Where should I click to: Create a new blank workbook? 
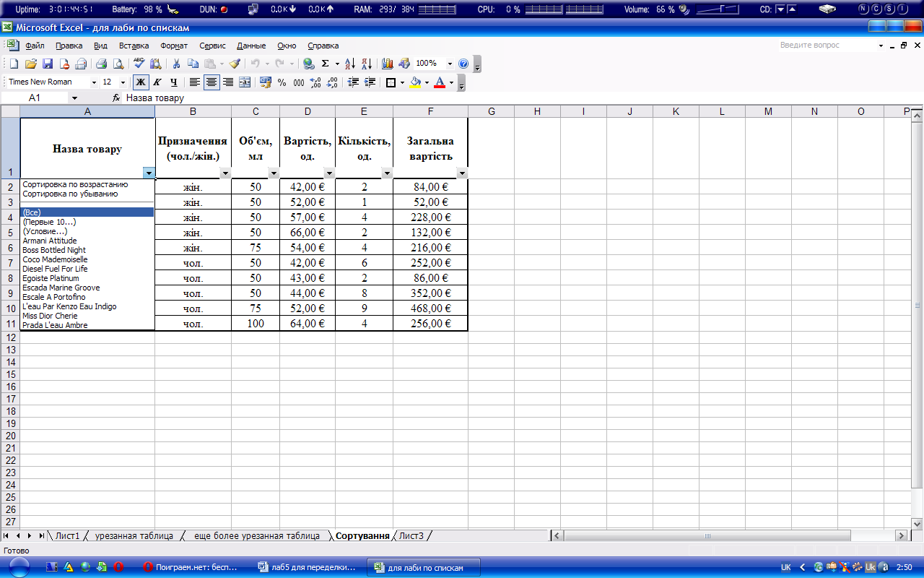(14, 64)
